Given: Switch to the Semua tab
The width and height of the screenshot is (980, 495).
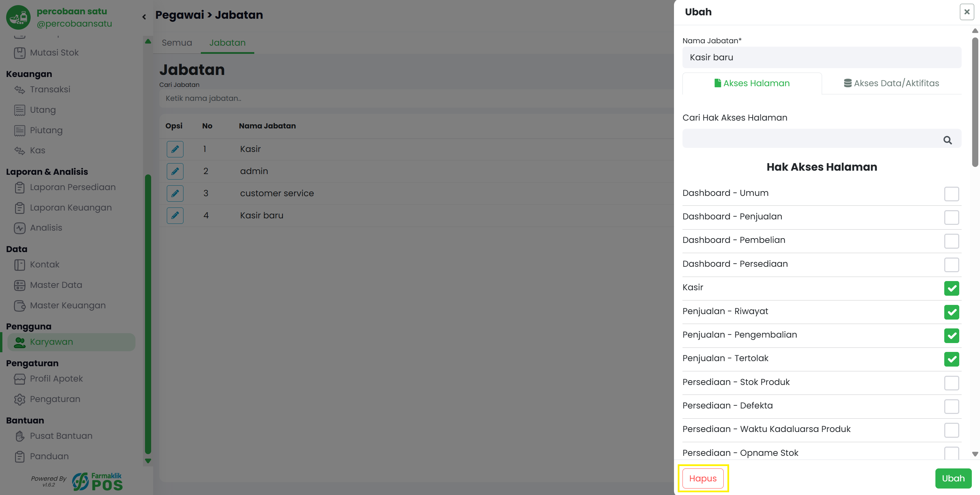Looking at the screenshot, I should point(177,43).
